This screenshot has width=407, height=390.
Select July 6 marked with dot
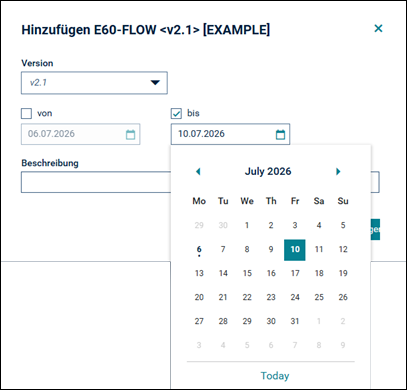click(x=199, y=249)
